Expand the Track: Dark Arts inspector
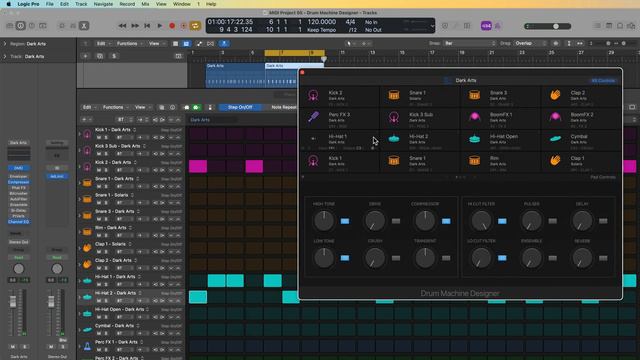This screenshot has height=360, width=640. coord(5,56)
